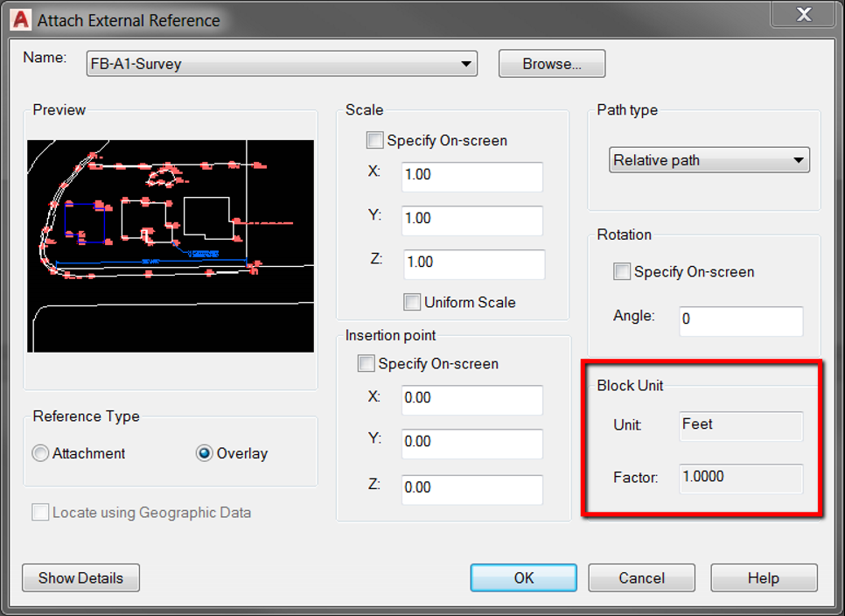
Task: Cancel the external reference dialog
Action: click(x=641, y=577)
